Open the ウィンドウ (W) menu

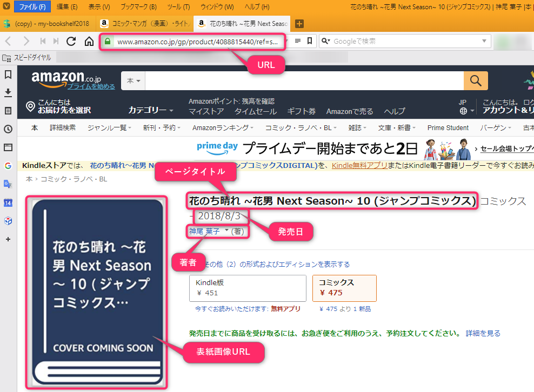click(x=217, y=6)
